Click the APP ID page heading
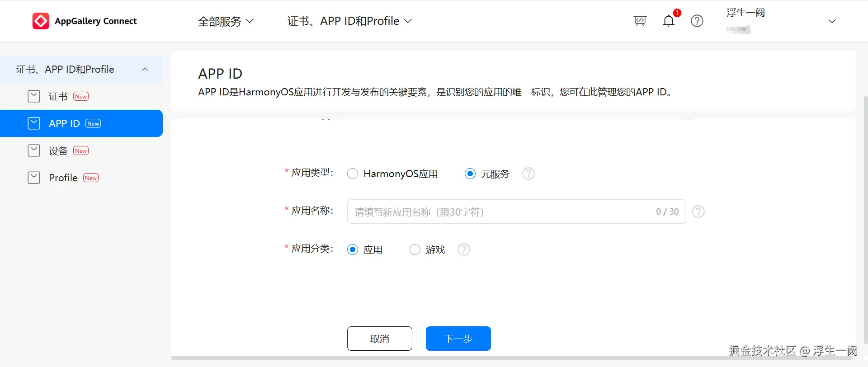 220,74
